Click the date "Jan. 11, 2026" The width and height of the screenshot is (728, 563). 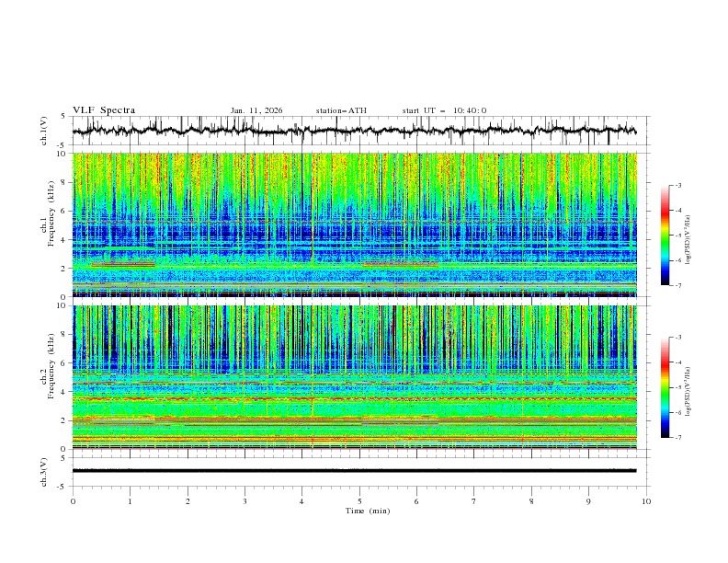256,110
